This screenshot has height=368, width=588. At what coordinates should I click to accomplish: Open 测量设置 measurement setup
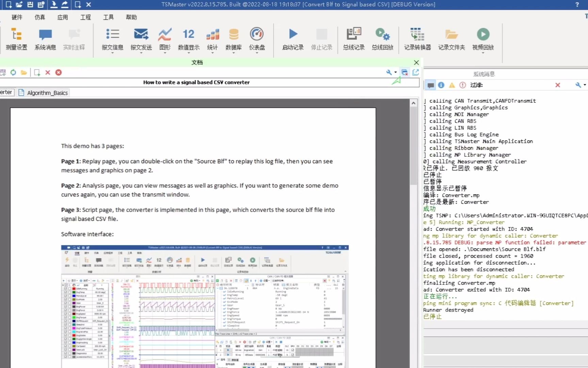pos(16,39)
